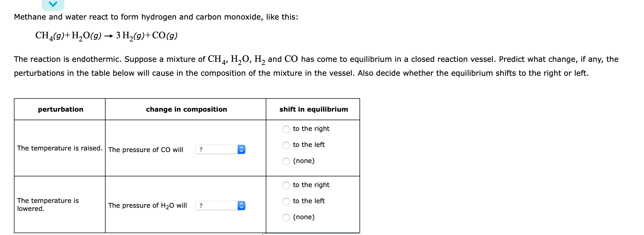Screen dimensions: 644x235
Task: Select 'to the left' for the lowered temperature row
Action: click(286, 201)
